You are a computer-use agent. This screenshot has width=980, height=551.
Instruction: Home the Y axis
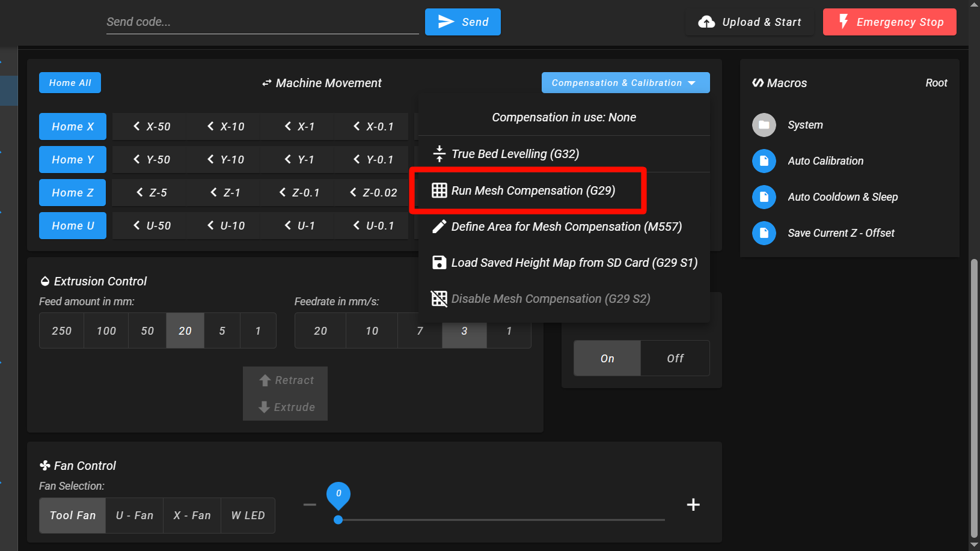pyautogui.click(x=73, y=160)
